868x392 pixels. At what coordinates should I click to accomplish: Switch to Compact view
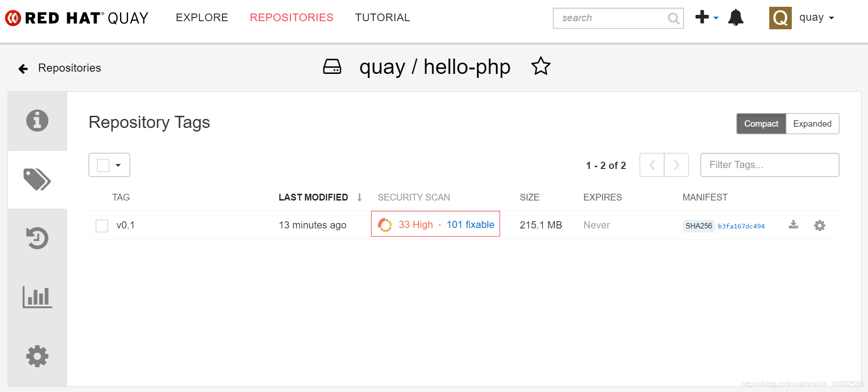[761, 123]
